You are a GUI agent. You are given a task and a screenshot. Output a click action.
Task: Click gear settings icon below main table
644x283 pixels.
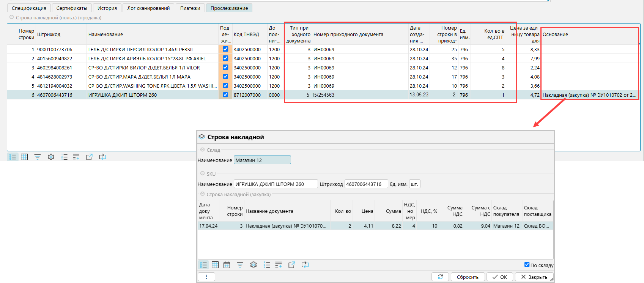51,157
